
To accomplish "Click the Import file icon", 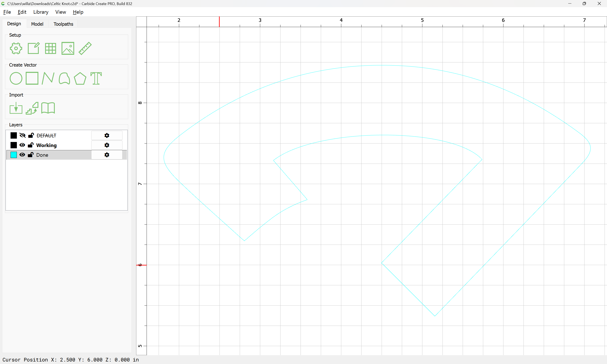I will click(16, 108).
